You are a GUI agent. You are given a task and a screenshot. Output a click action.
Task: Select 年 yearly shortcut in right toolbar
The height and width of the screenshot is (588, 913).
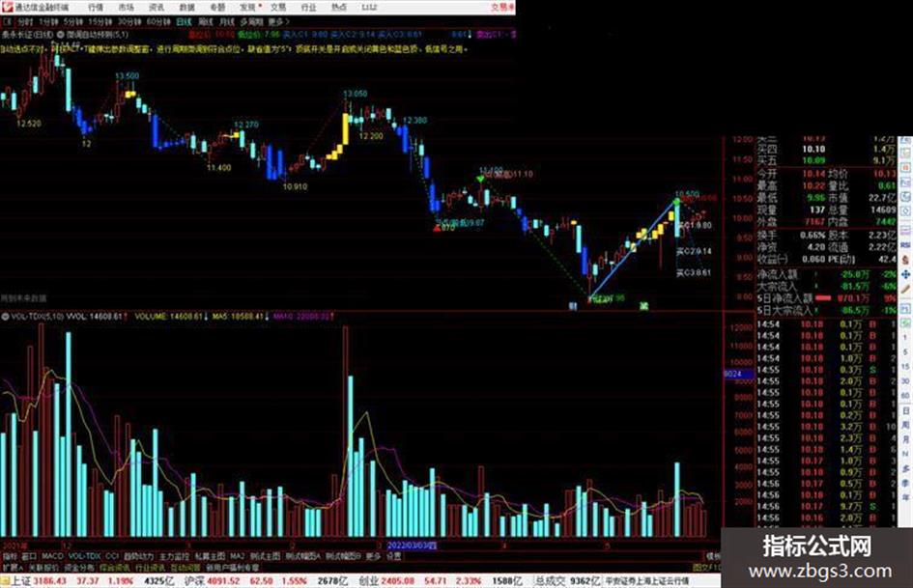click(905, 498)
